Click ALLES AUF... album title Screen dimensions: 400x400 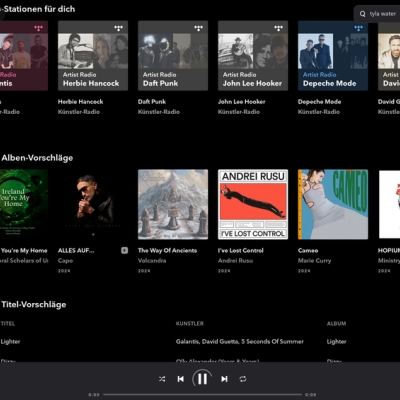tap(76, 250)
